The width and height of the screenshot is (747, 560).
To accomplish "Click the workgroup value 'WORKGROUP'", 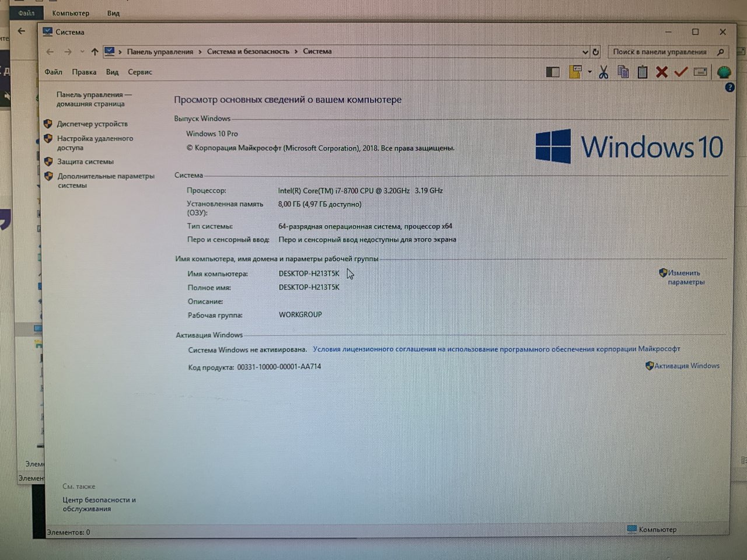I will coord(301,314).
